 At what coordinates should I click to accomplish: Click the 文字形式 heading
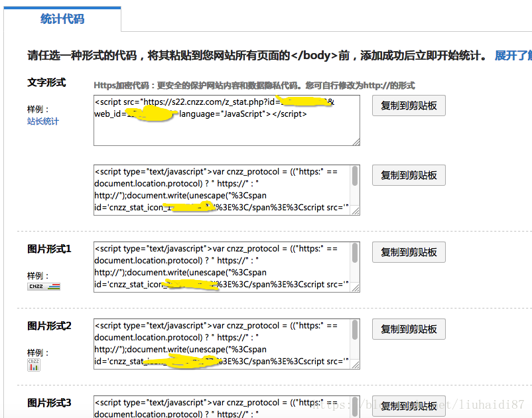pos(46,82)
